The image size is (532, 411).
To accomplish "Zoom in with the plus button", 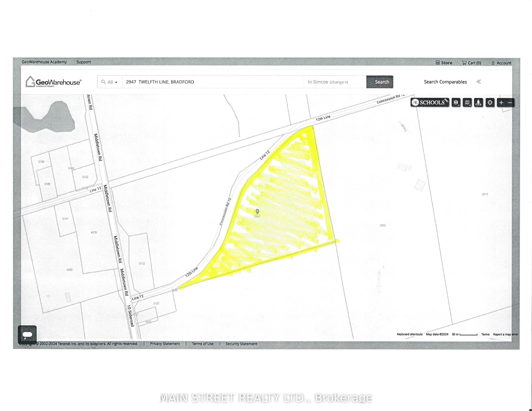I will pos(501,103).
